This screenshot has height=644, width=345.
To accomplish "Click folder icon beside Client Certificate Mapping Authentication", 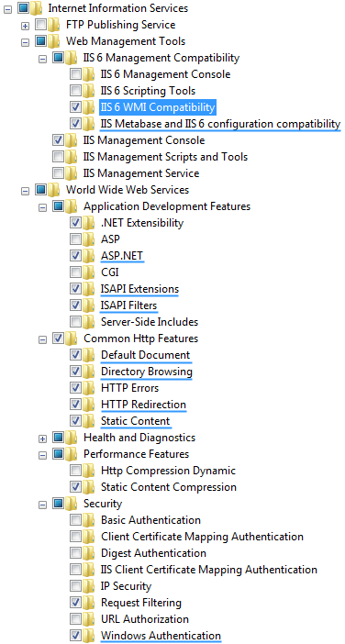I will click(89, 537).
